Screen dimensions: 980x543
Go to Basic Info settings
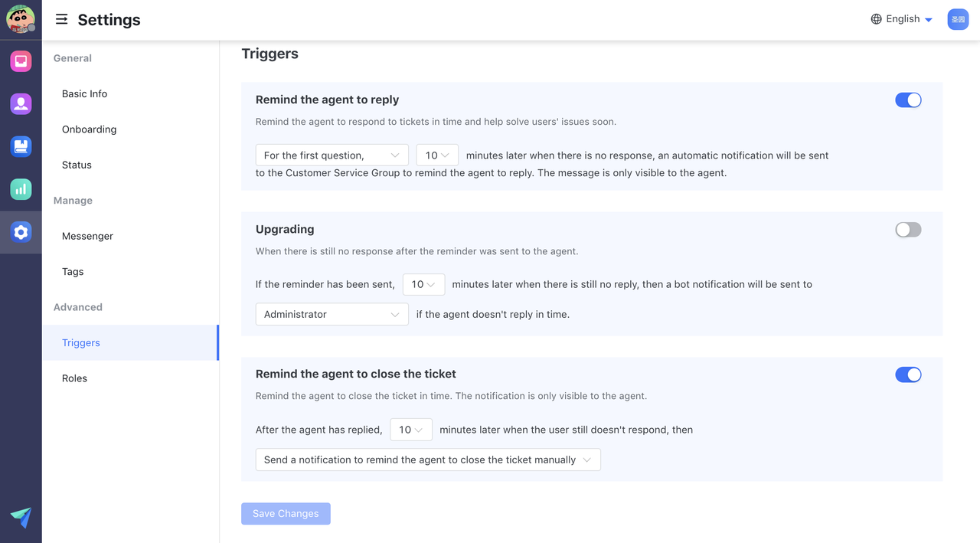tap(84, 93)
